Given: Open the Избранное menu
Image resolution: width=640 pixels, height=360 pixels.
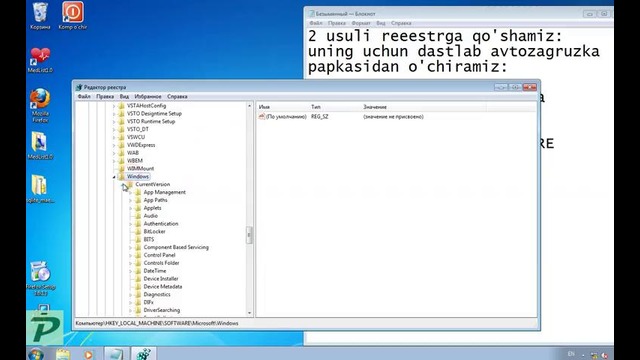Looking at the screenshot, I should (x=148, y=97).
